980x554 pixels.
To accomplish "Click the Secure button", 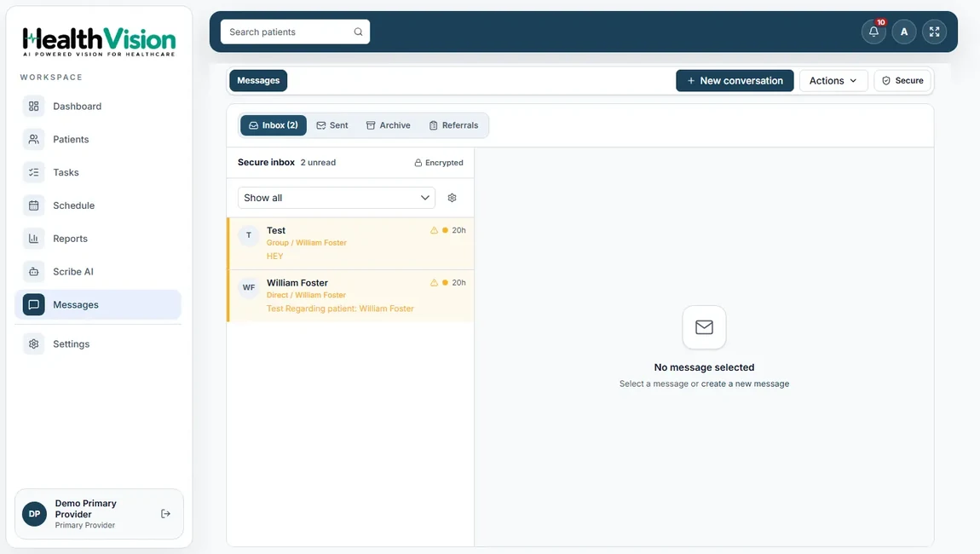I will [902, 81].
